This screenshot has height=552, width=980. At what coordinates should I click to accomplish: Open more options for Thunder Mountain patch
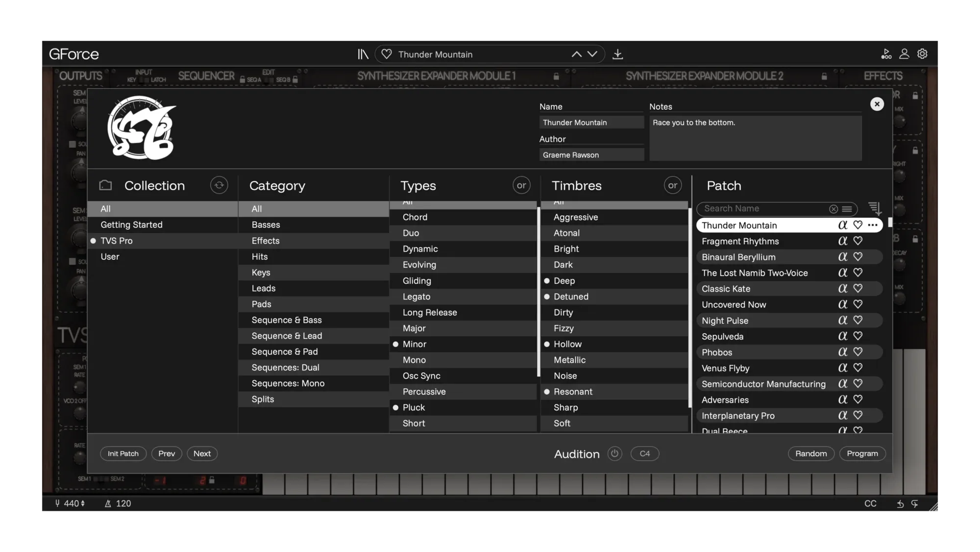(872, 225)
